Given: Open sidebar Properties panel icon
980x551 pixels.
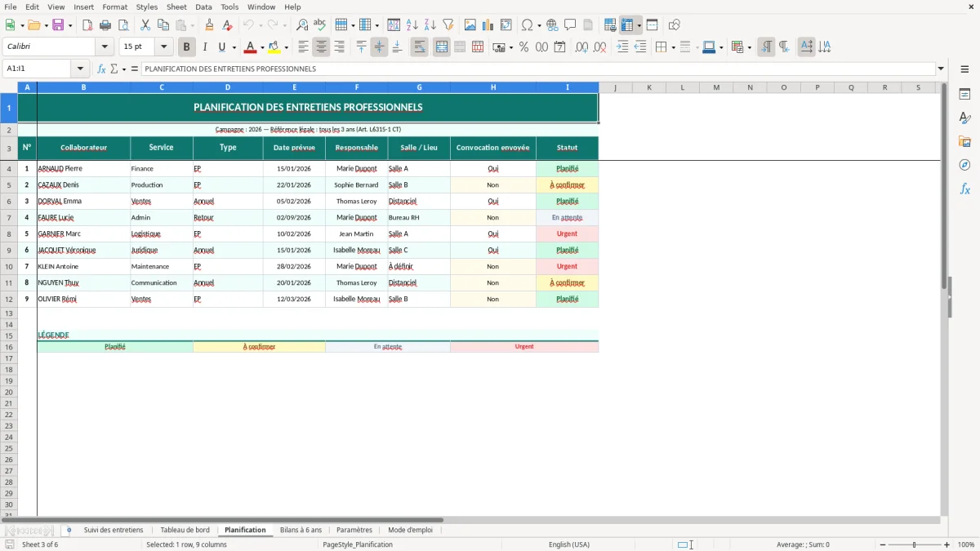Looking at the screenshot, I should [964, 94].
